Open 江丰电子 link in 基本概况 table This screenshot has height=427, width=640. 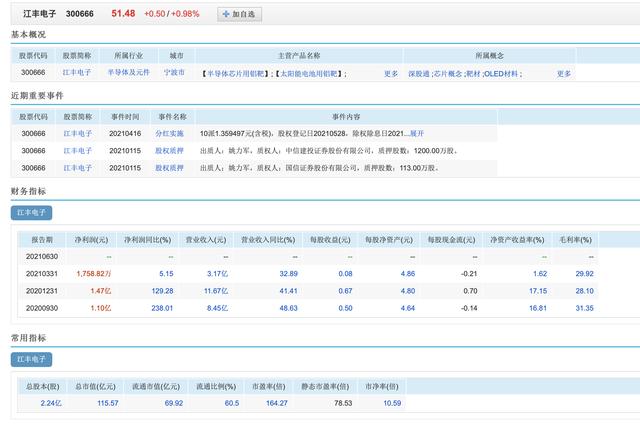(77, 72)
